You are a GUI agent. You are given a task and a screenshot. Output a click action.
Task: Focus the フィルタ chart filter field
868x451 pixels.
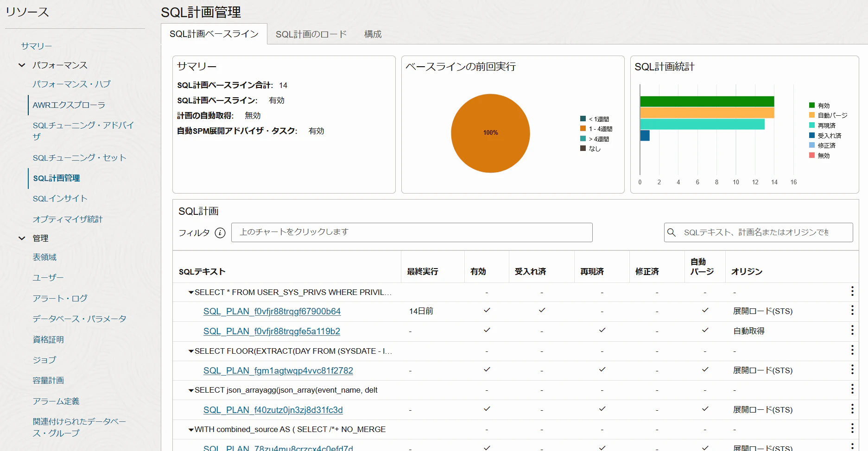[x=412, y=232]
